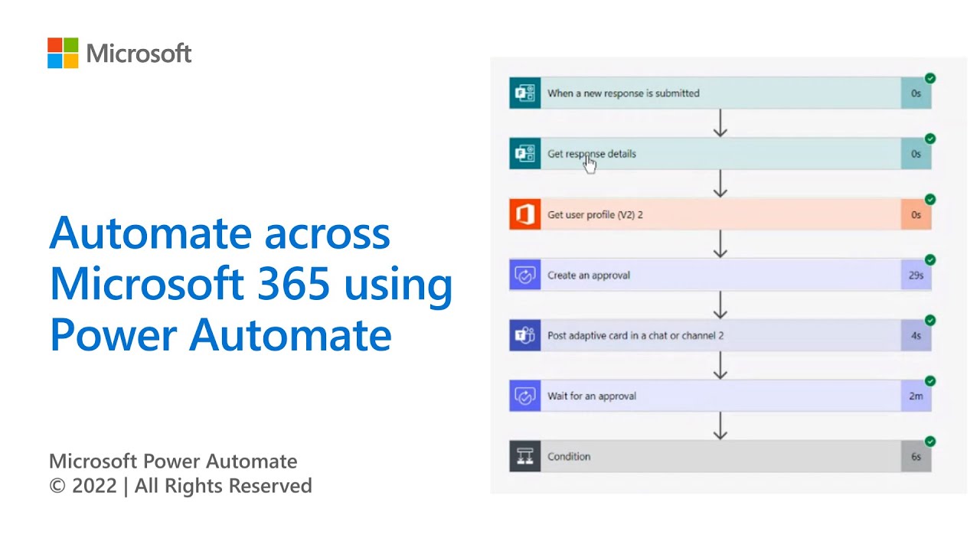
Task: Click the 6s duration badge
Action: (x=916, y=456)
